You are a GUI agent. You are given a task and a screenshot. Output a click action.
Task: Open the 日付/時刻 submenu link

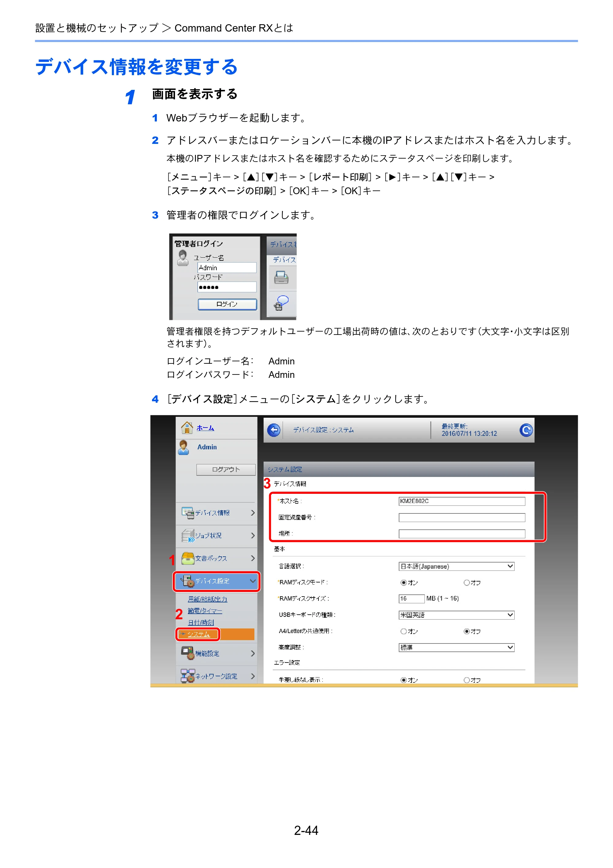pos(201,623)
